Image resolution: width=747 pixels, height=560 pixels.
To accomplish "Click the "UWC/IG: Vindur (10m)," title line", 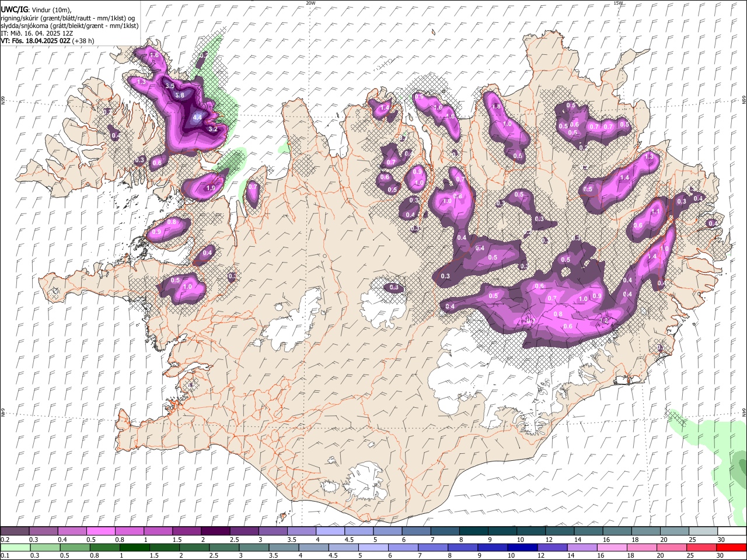I will 36,9.
